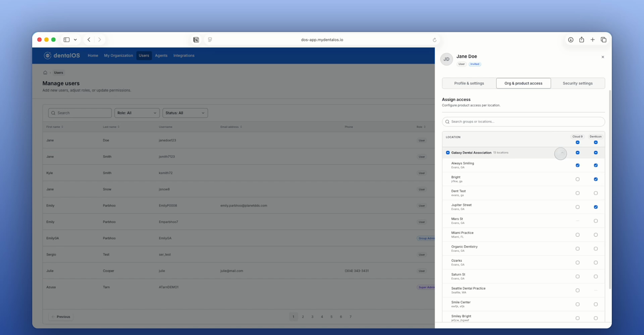Reload the page with the refresh icon

(x=434, y=40)
